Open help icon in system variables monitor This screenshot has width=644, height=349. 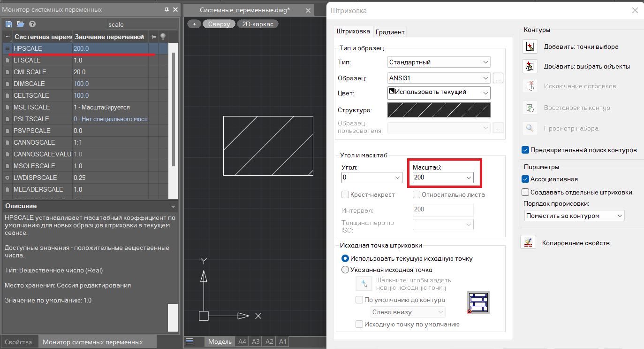pos(32,24)
